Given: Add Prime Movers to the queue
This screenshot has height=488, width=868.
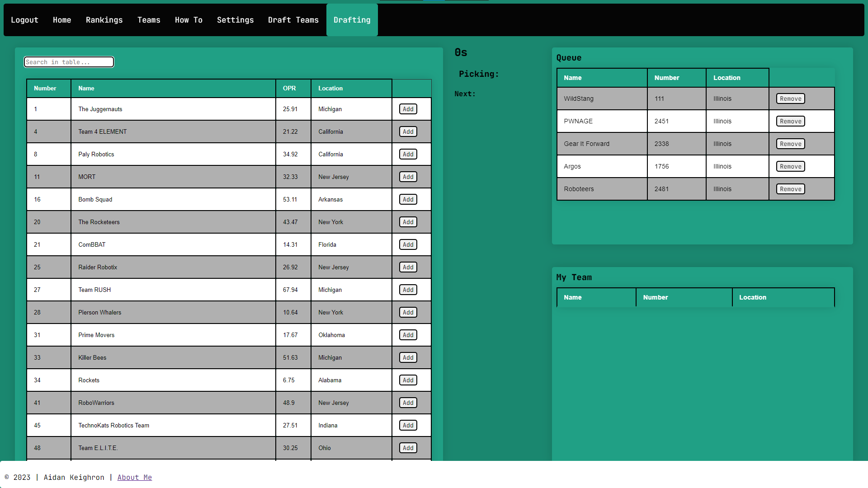Looking at the screenshot, I should click(x=408, y=335).
